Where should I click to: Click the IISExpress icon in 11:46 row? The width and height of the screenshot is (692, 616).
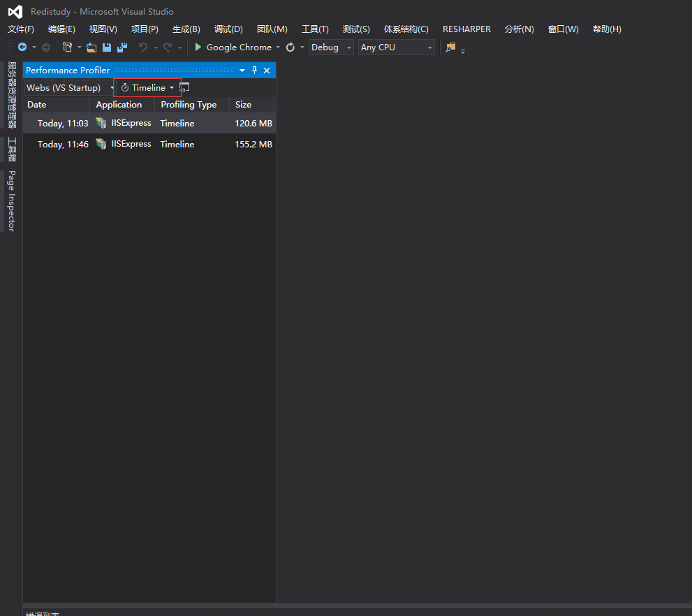[x=101, y=143]
